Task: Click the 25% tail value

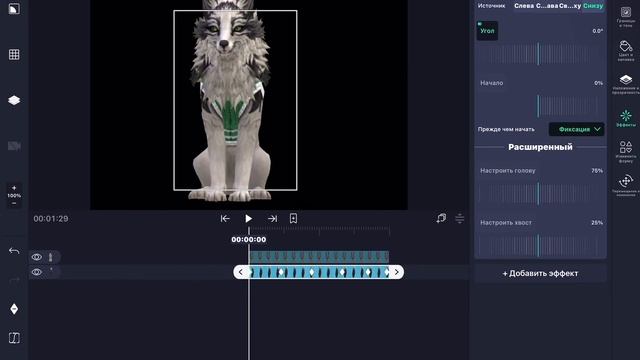Action: tap(597, 223)
